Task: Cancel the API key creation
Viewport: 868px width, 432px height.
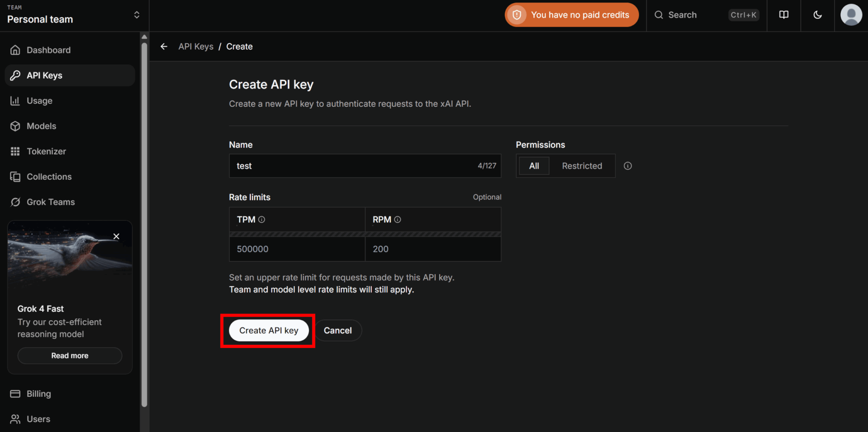Action: [x=337, y=330]
